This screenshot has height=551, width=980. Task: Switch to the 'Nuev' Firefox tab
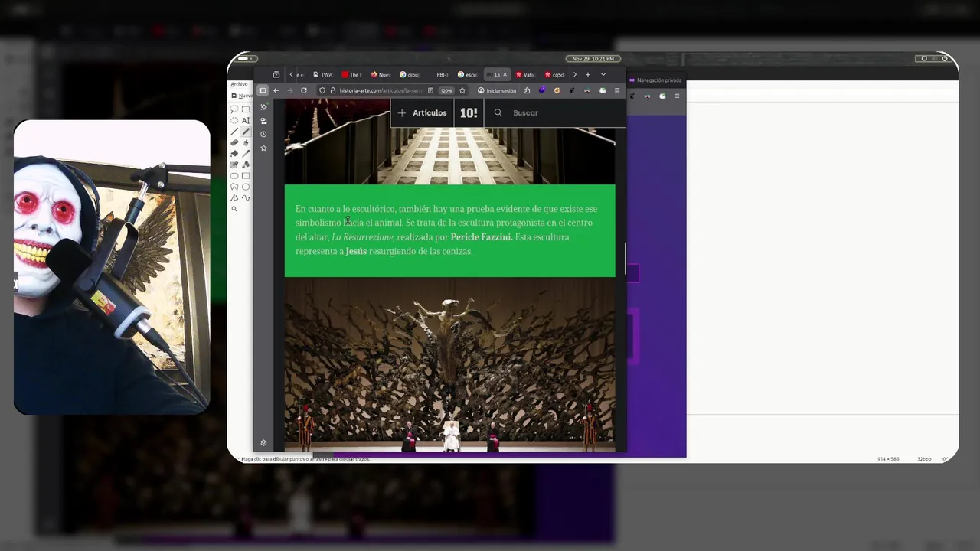click(381, 74)
